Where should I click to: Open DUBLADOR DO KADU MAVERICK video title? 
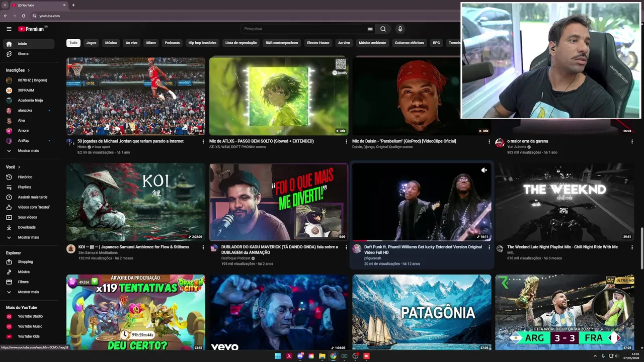coord(280,250)
